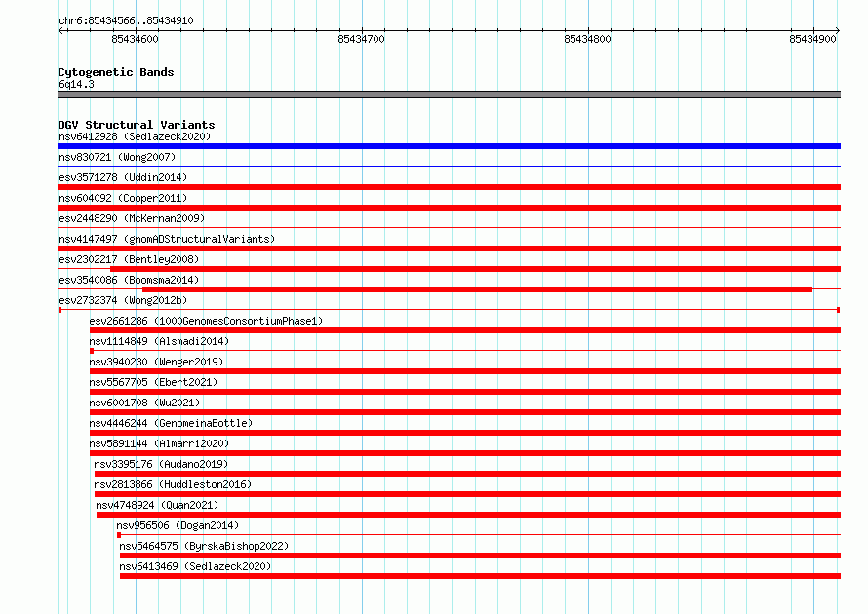The width and height of the screenshot is (868, 614).
Task: Select nsv1114849 (Alsmadi2014) variant label
Action: [159, 341]
